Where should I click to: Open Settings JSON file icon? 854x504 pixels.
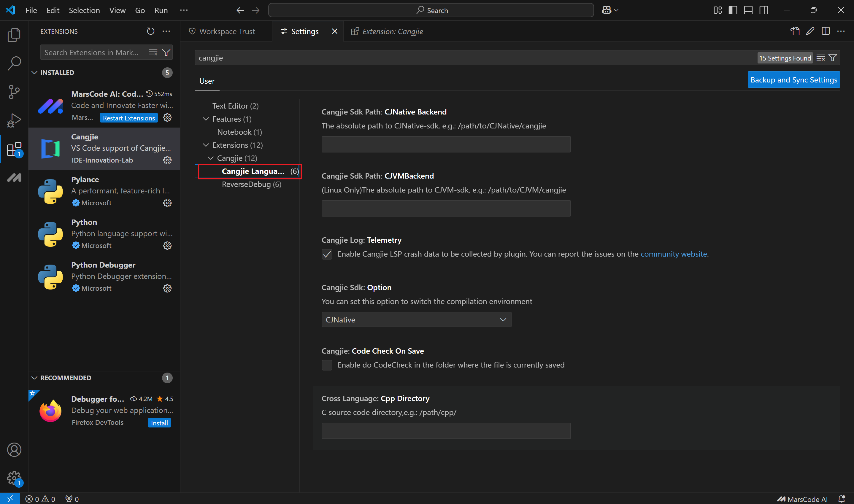[795, 31]
